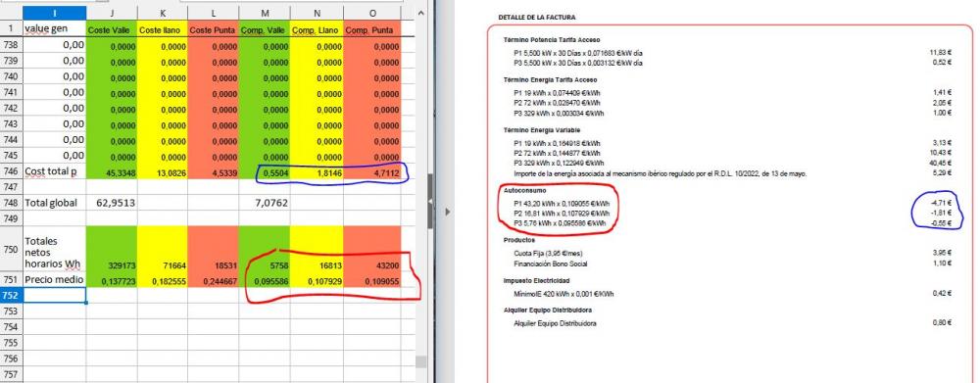
Task: Select column M header
Action: pyautogui.click(x=265, y=13)
